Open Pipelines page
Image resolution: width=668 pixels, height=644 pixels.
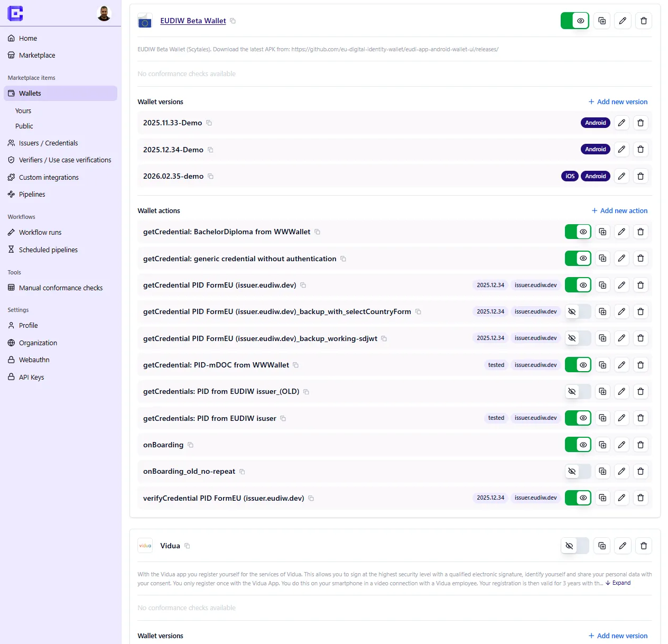(x=60, y=194)
